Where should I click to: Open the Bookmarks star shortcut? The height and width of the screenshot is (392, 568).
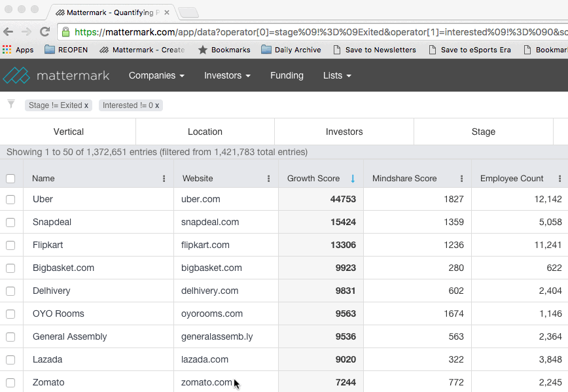click(224, 50)
